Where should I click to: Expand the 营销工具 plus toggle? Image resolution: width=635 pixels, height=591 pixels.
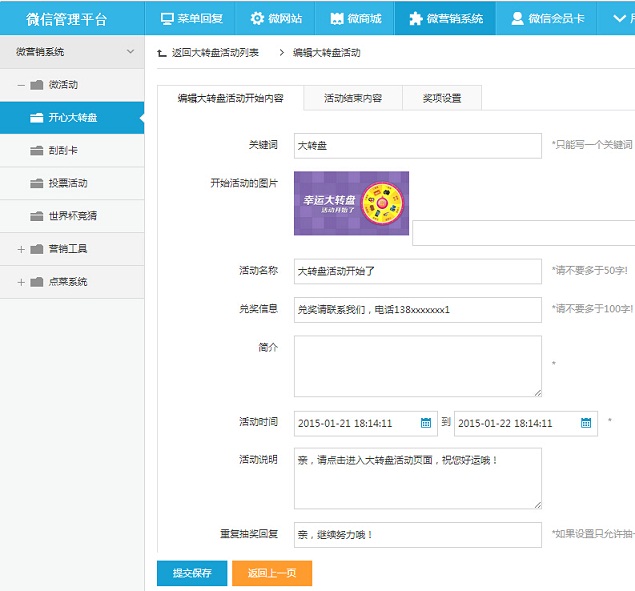21,249
